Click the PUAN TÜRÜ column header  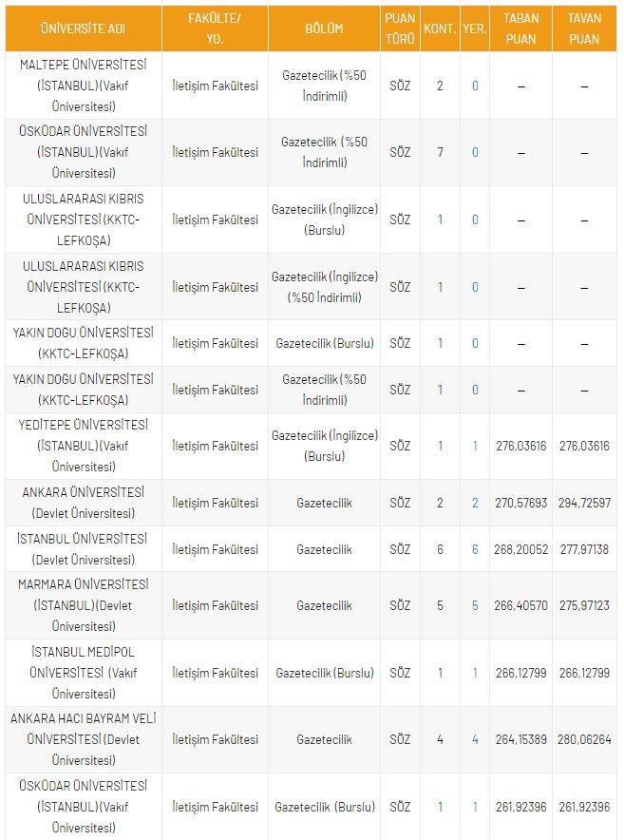pos(400,29)
